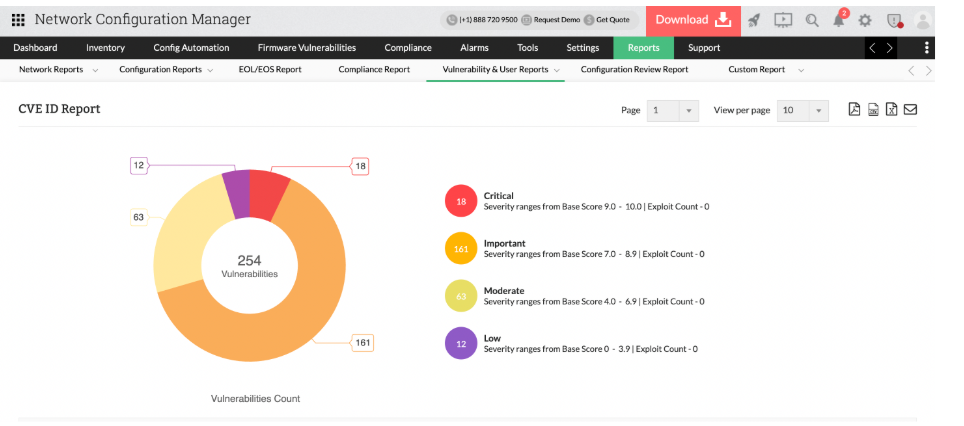Screen dimensions: 964x426
Task: View notifications from the bell icon
Action: click(839, 20)
